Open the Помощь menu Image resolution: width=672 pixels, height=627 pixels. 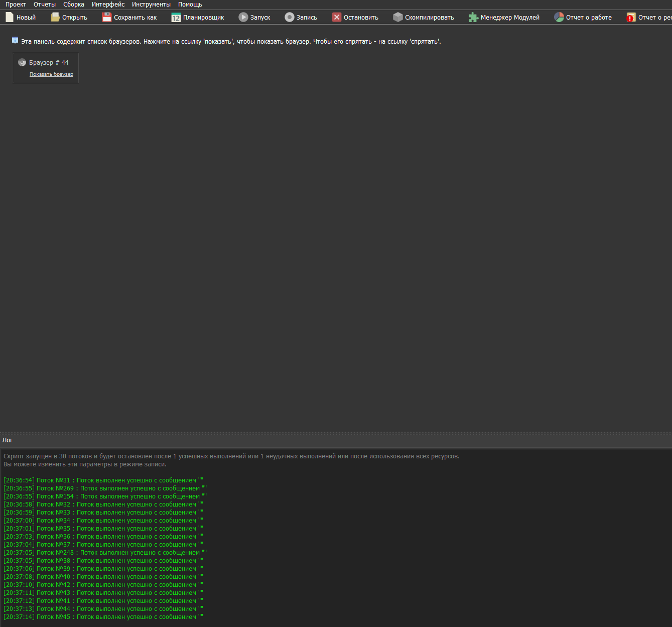pyautogui.click(x=190, y=5)
